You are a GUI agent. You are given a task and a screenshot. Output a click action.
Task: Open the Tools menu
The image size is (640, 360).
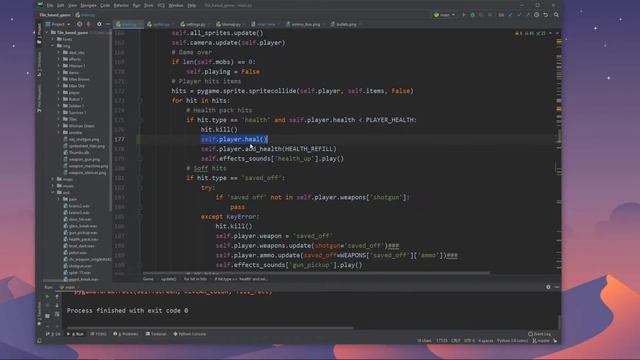149,5
